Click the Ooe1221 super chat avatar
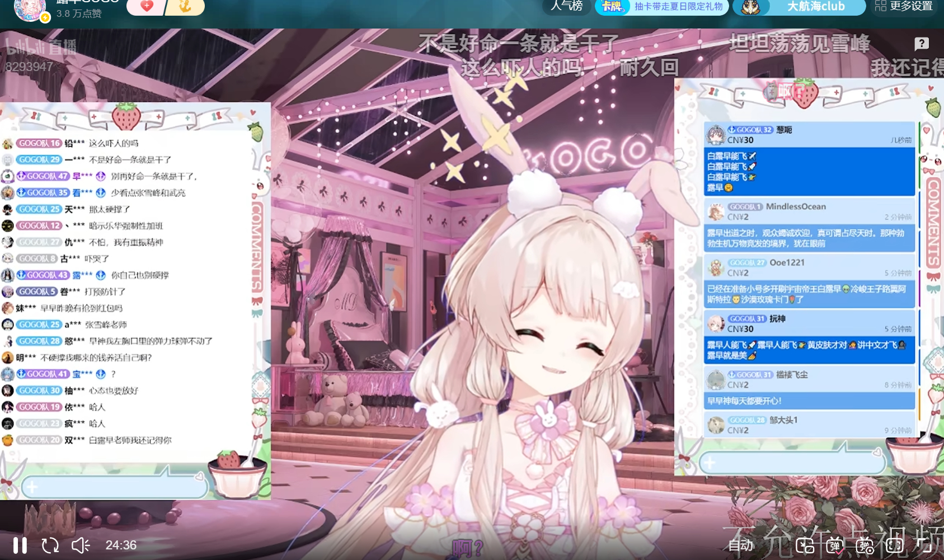This screenshot has width=944, height=560. click(x=716, y=268)
